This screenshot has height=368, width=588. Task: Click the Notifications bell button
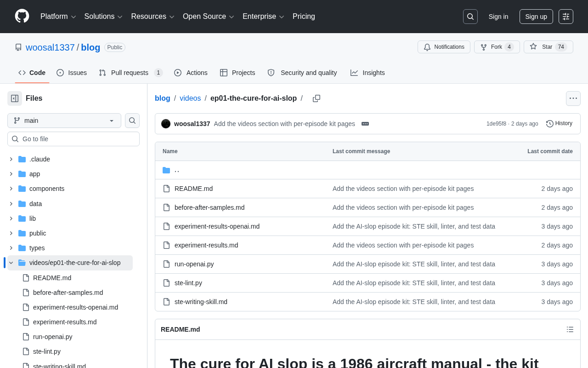coord(444,47)
